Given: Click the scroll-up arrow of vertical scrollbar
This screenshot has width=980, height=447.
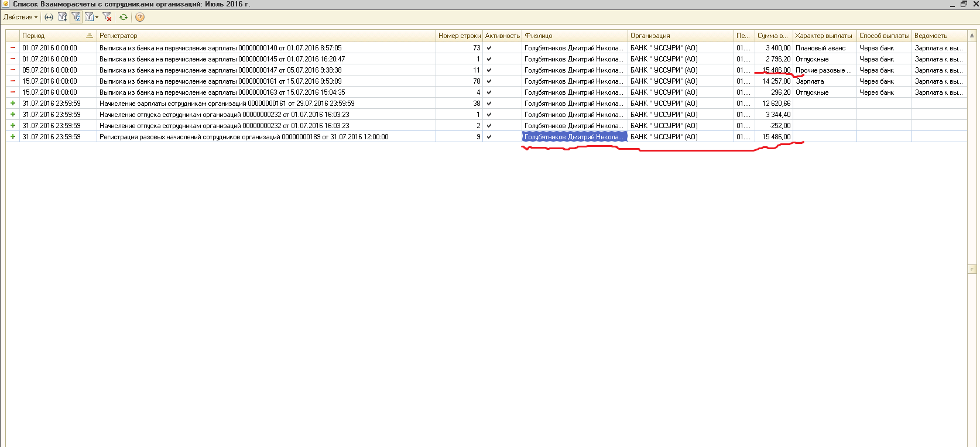Looking at the screenshot, I should point(972,35).
